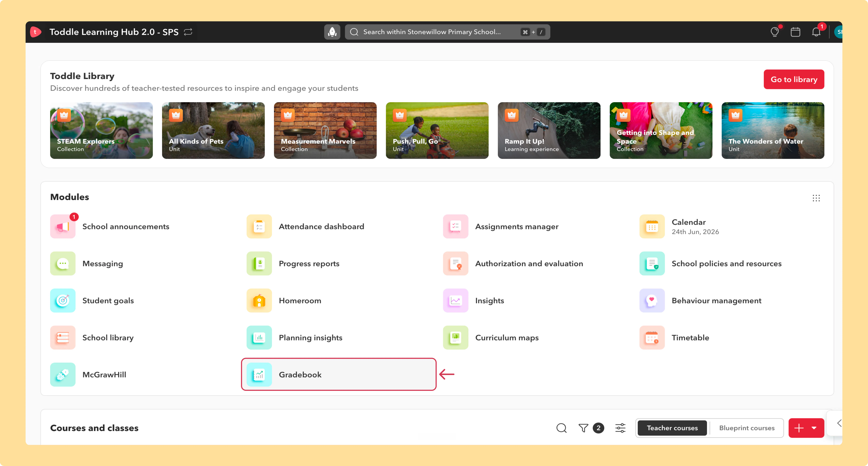Expand the collapsed side panel chevron
Image resolution: width=868 pixels, height=466 pixels.
click(839, 423)
